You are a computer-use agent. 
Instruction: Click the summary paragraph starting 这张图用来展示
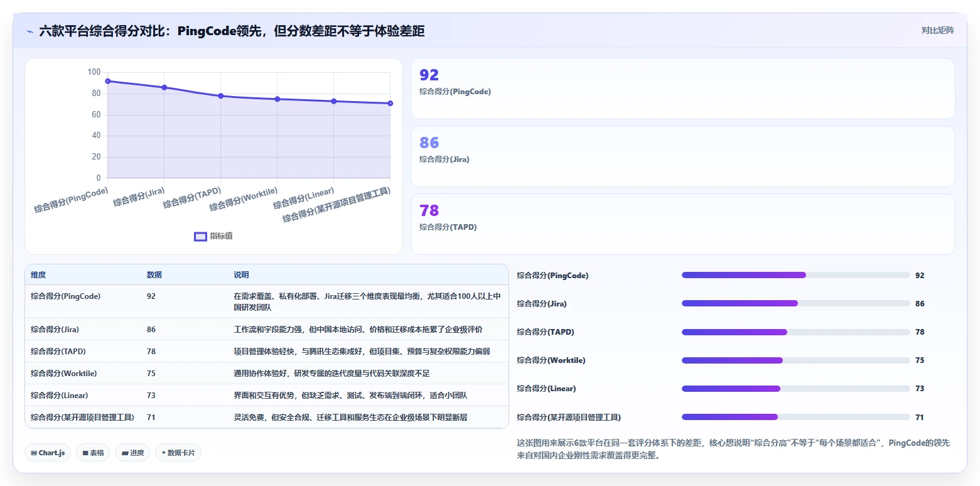click(x=733, y=450)
